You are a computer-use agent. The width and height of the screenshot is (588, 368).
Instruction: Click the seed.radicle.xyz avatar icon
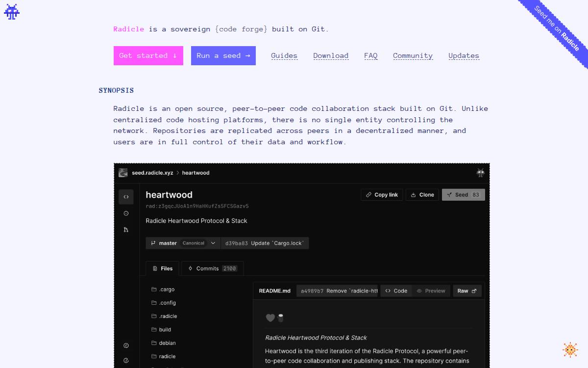123,173
